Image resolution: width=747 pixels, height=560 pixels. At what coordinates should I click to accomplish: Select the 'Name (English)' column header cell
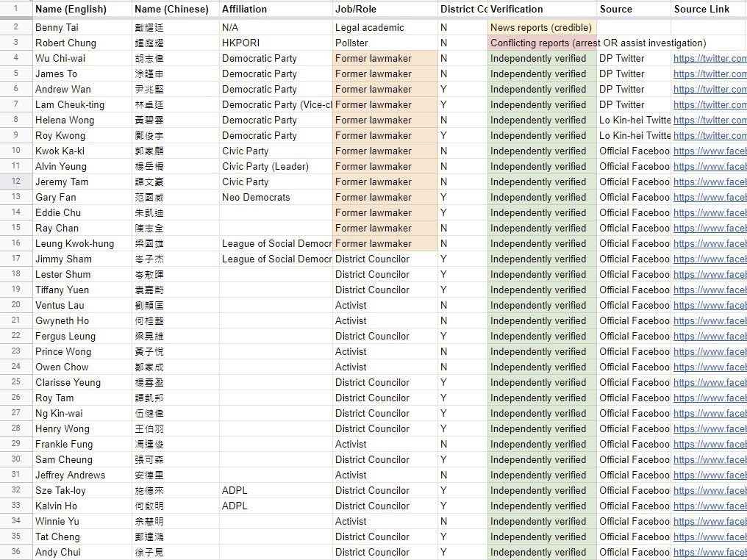click(x=82, y=9)
